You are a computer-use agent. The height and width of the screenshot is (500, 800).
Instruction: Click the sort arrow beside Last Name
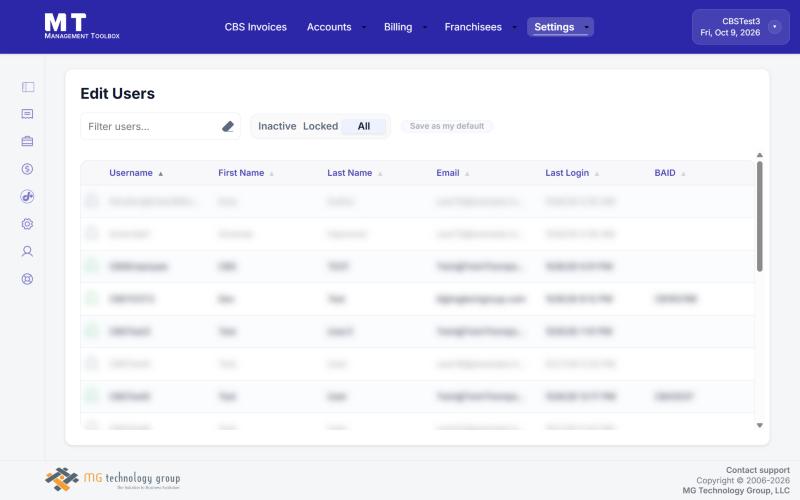380,173
